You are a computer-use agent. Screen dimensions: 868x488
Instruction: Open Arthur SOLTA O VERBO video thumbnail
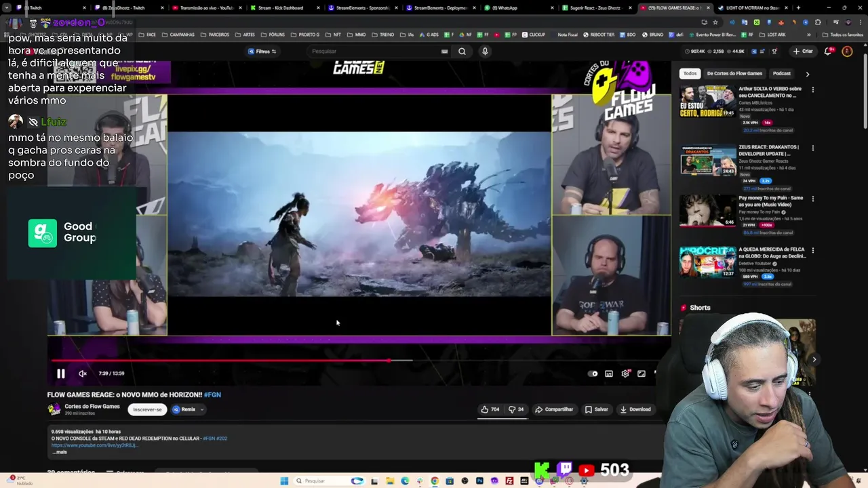708,102
